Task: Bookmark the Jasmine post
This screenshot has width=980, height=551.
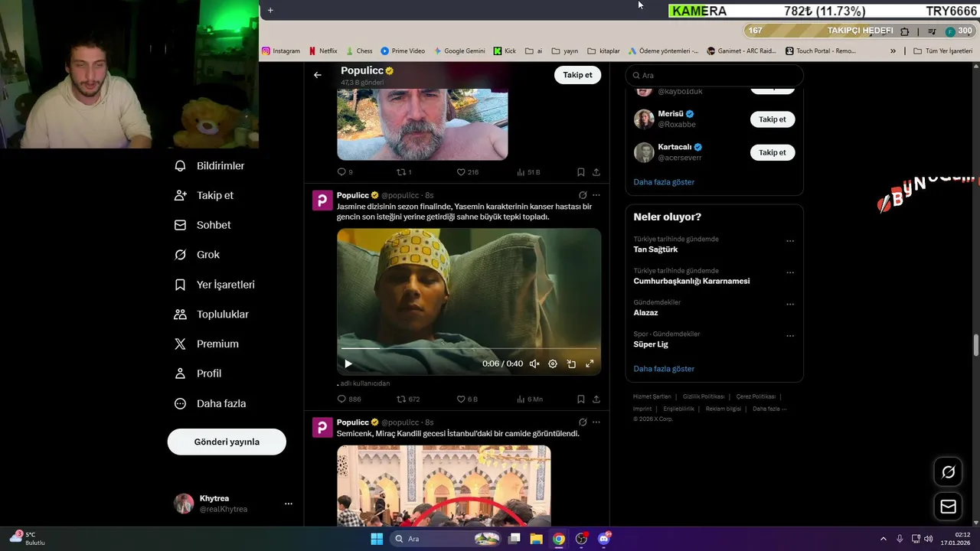Action: coord(581,399)
